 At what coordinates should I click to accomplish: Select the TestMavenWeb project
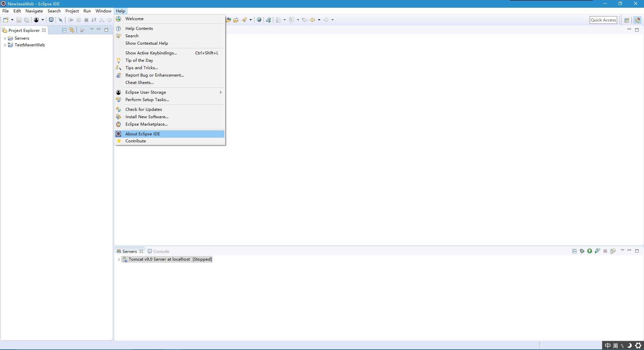(26, 45)
